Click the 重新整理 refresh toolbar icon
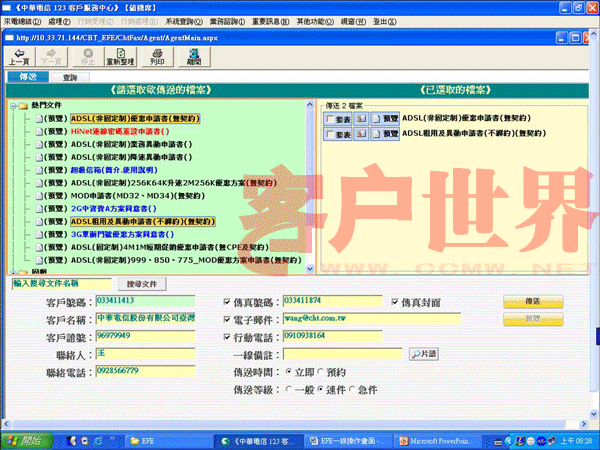Viewport: 600px width, 450px height. coord(121,55)
